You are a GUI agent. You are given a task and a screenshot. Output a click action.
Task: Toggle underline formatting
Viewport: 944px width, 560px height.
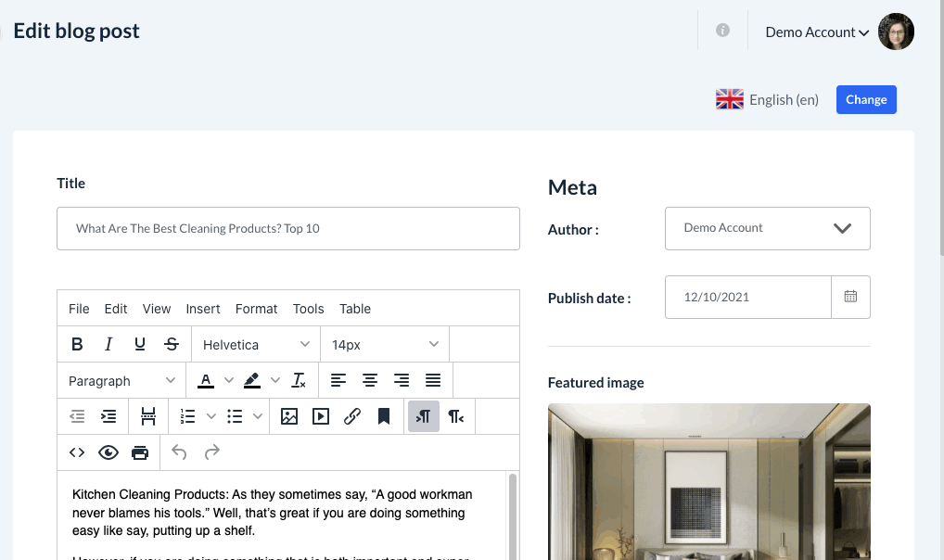tap(140, 344)
